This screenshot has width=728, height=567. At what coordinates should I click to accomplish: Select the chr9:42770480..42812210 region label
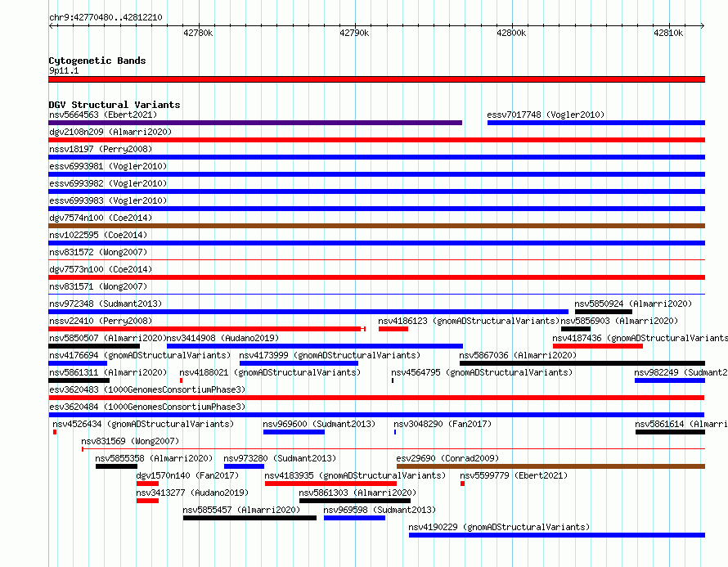(x=106, y=17)
